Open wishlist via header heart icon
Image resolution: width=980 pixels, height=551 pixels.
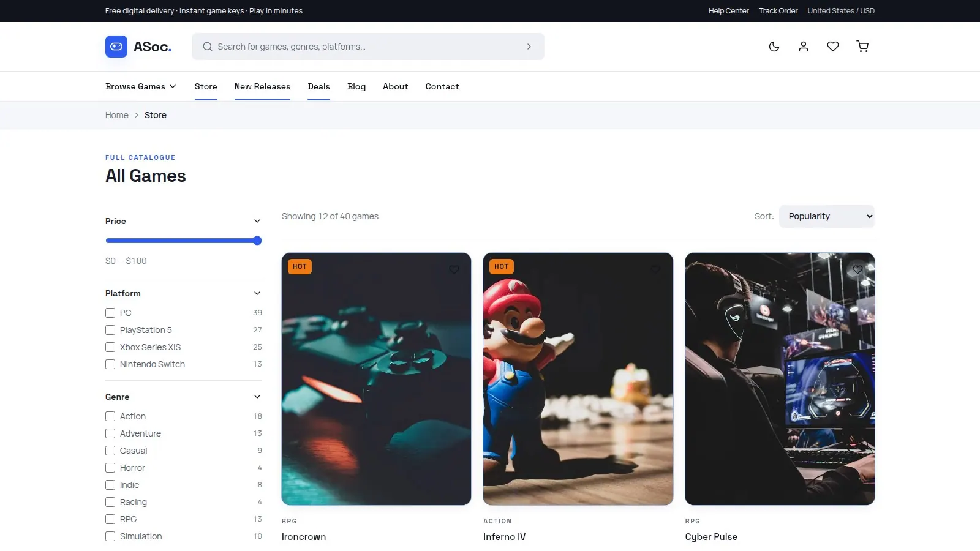click(x=833, y=47)
